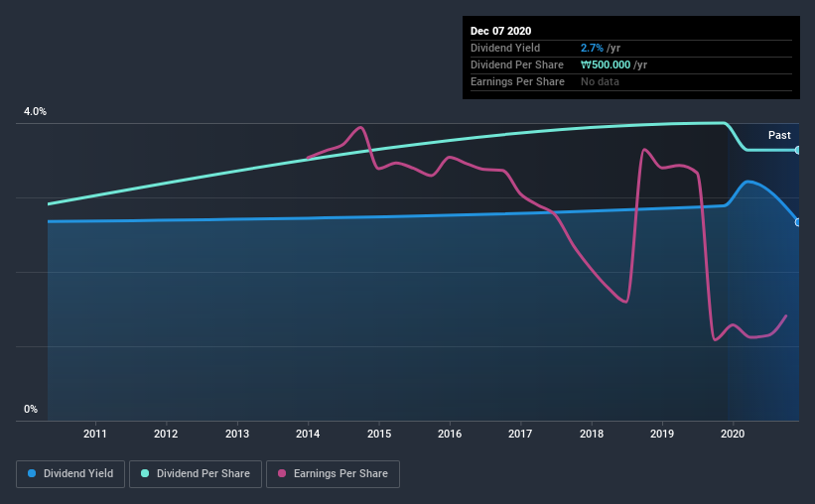The width and height of the screenshot is (815, 504).
Task: Click the teal Dividend Per Share legend dot
Action: click(145, 473)
